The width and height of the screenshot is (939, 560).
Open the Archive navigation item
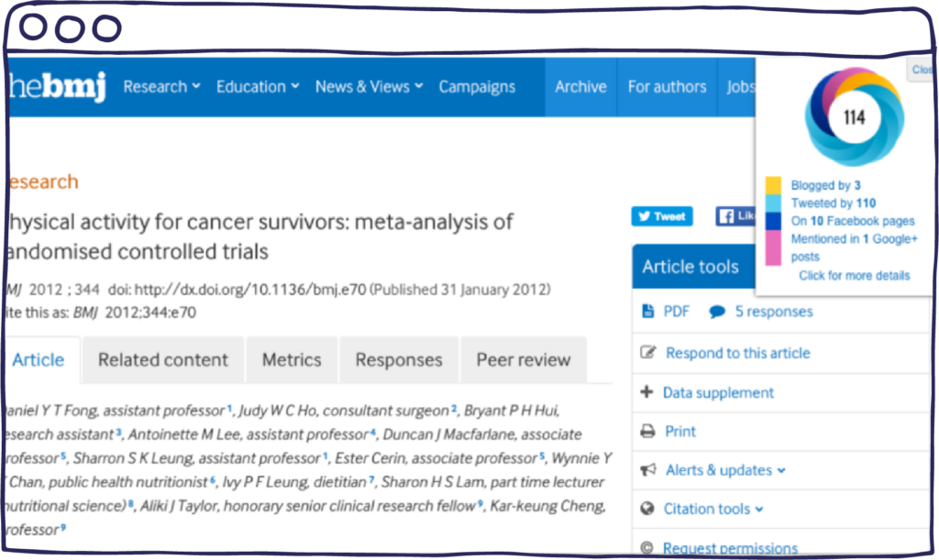[580, 87]
